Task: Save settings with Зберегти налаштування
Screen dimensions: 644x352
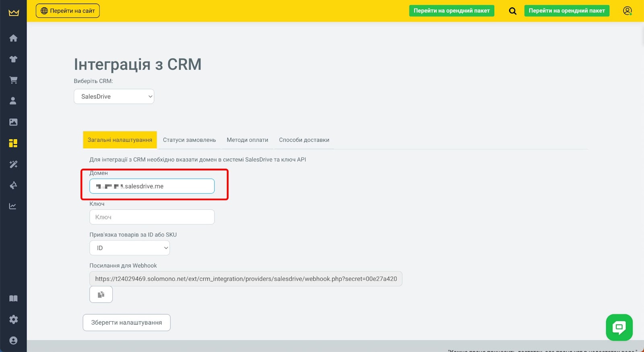Action: coord(126,323)
